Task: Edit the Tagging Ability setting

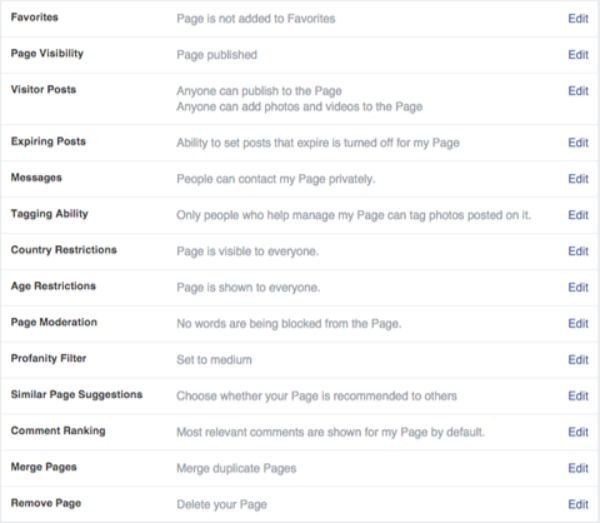Action: 578,215
